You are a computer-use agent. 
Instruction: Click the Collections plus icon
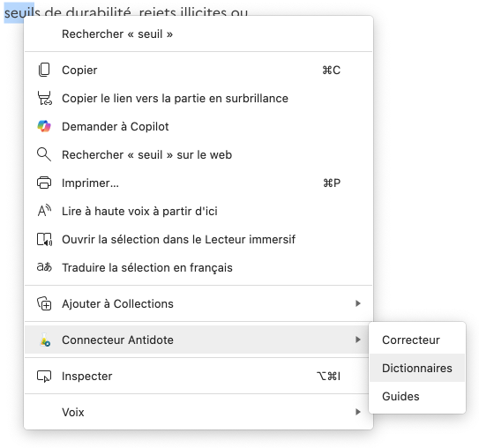click(44, 303)
